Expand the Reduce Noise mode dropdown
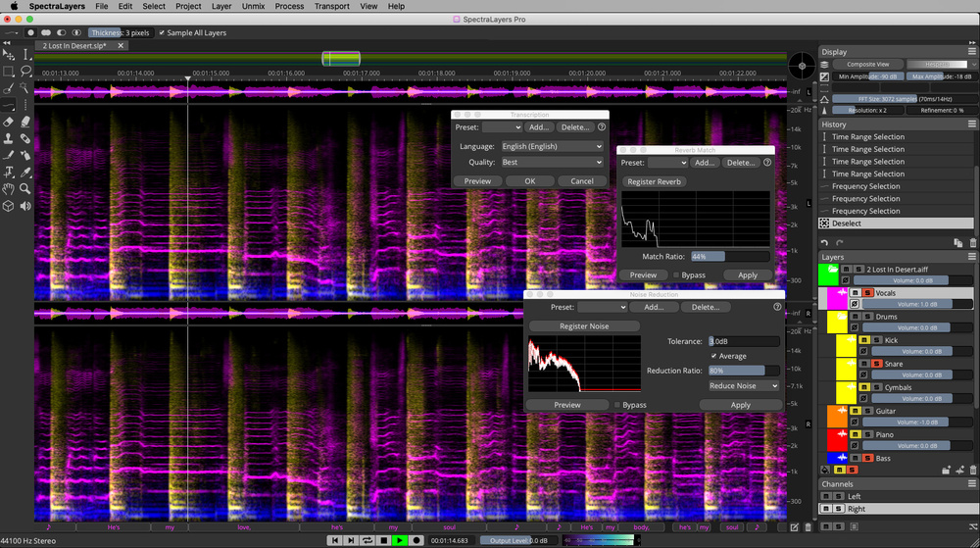 [x=744, y=386]
